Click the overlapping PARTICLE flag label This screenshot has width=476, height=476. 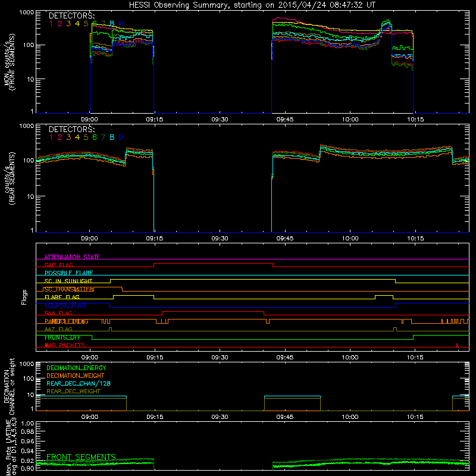click(x=67, y=321)
